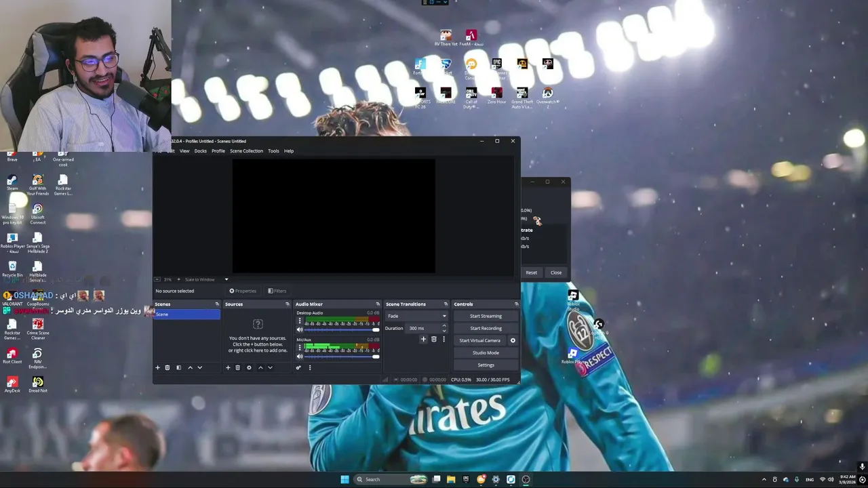This screenshot has width=868, height=488.
Task: Click Reset in Stats window
Action: click(531, 272)
